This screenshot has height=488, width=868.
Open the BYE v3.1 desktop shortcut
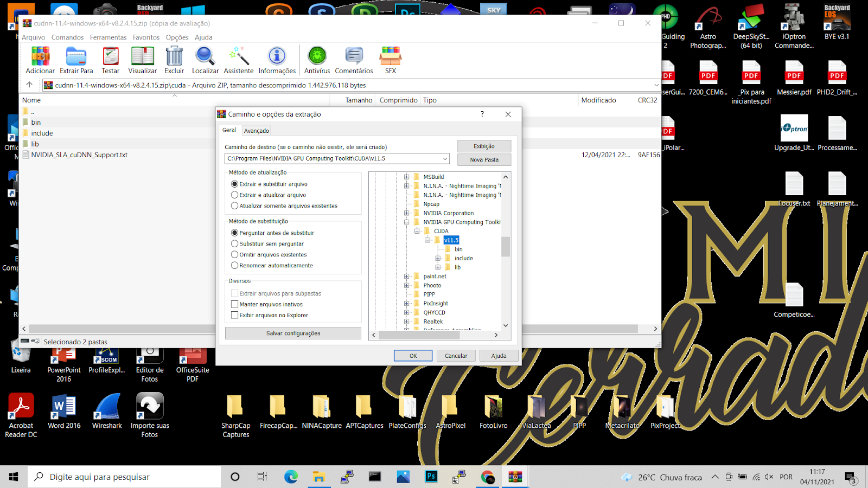tap(837, 22)
